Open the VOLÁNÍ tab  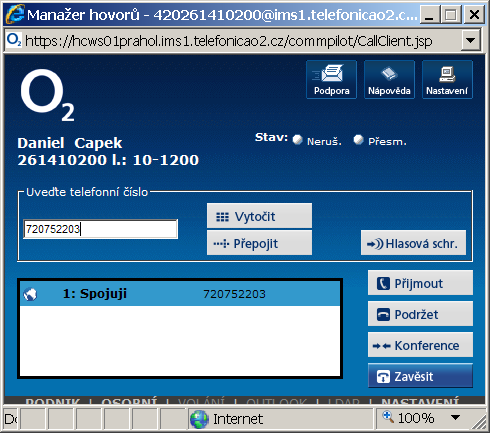201,401
